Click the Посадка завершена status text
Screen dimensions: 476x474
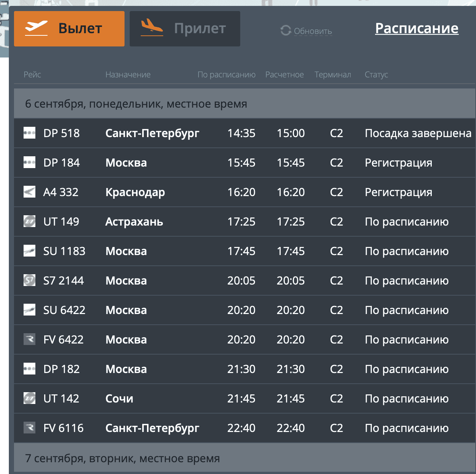click(418, 133)
